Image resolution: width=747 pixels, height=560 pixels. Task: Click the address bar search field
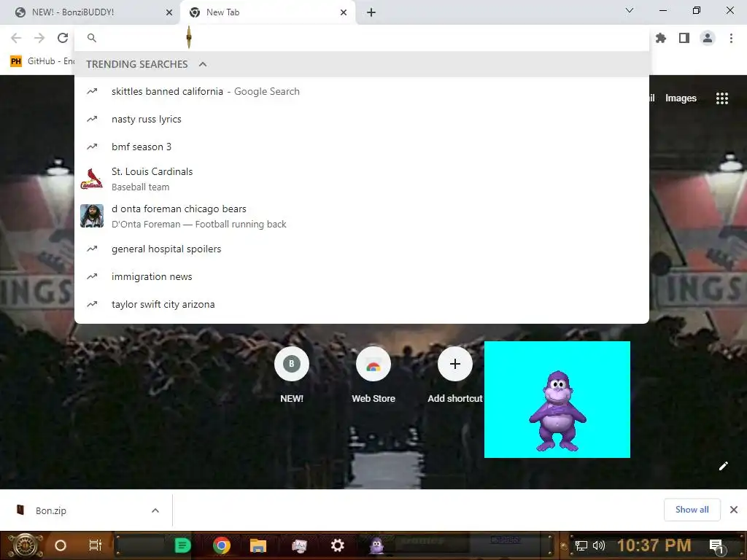click(x=362, y=38)
